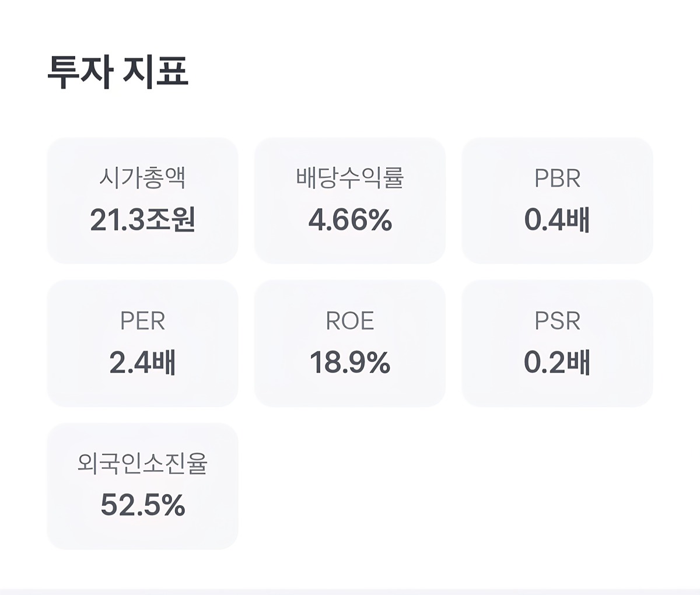Click the 0.4배 PBR value
Screen dimensions: 700x595
557,220
